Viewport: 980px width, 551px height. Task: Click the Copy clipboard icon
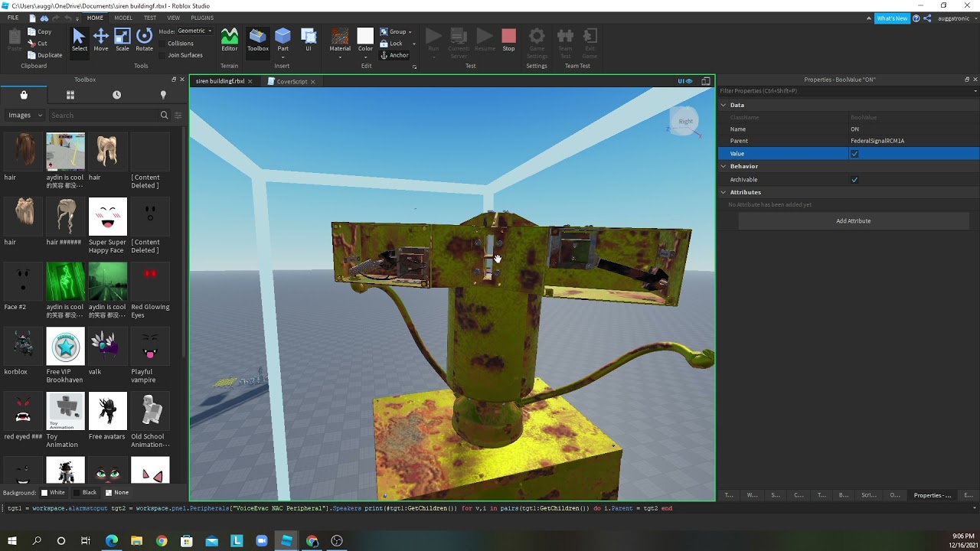[x=31, y=32]
